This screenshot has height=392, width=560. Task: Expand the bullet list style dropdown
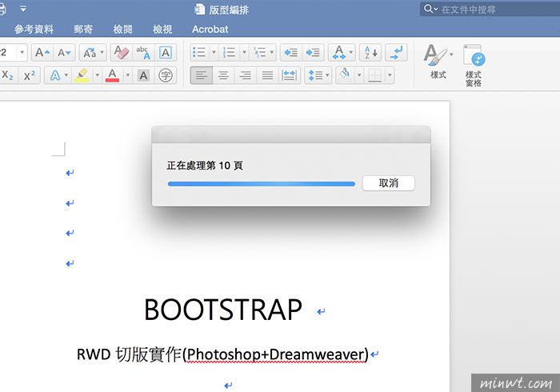pos(214,53)
